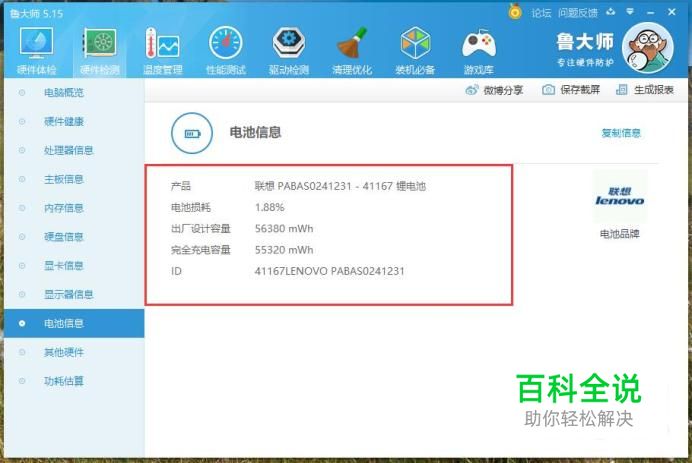
Task: Click the 电池品牌 label under logo
Action: pyautogui.click(x=620, y=233)
